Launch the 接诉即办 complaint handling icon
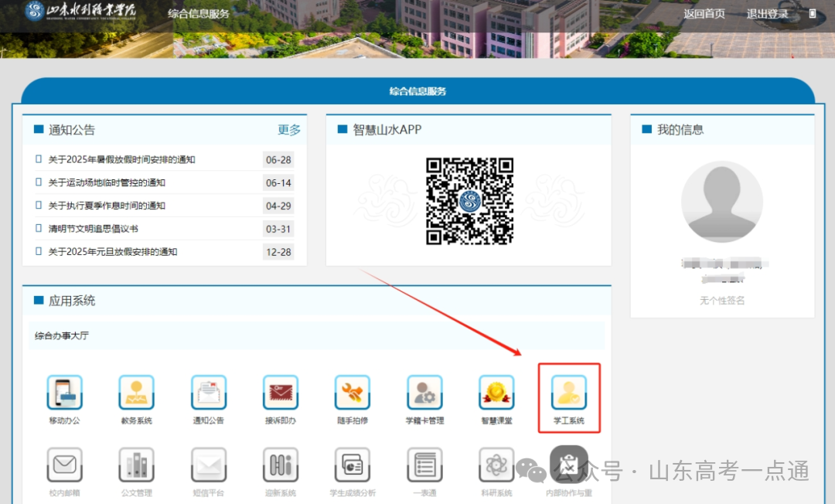This screenshot has height=504, width=835. pyautogui.click(x=281, y=392)
